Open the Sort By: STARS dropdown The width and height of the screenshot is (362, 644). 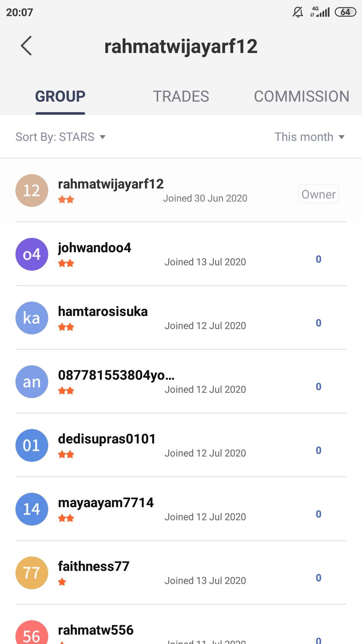(x=61, y=137)
